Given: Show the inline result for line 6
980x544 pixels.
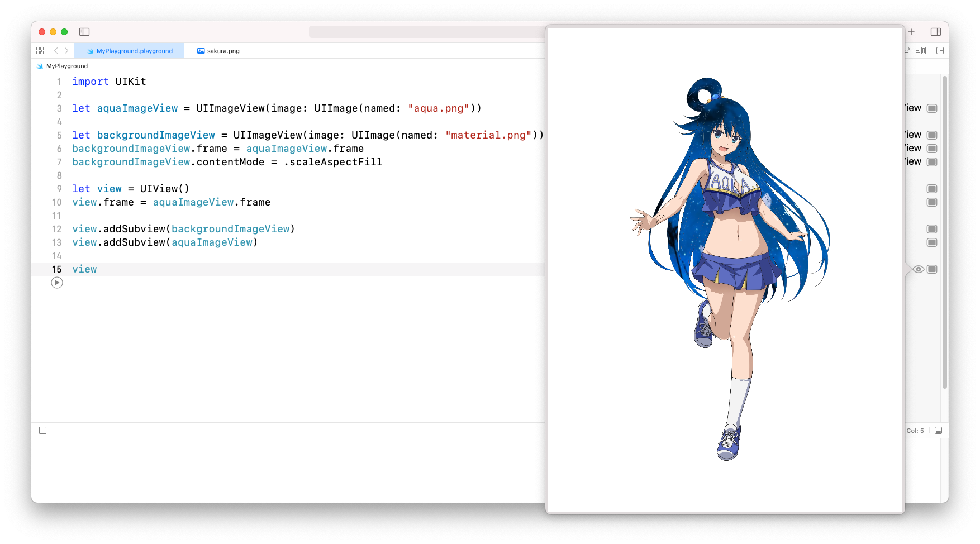Looking at the screenshot, I should click(x=932, y=149).
